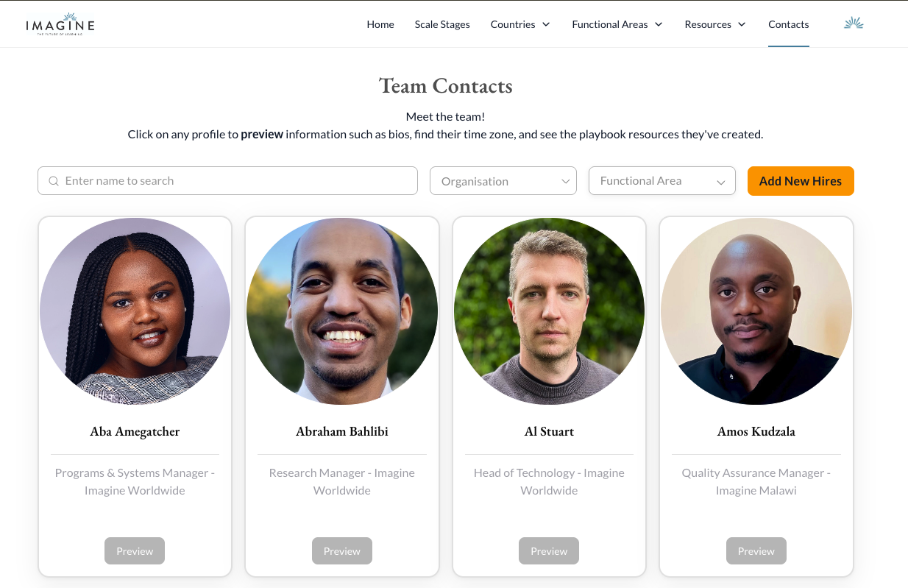
Task: Select the Contacts tab in navigation
Action: 789,24
